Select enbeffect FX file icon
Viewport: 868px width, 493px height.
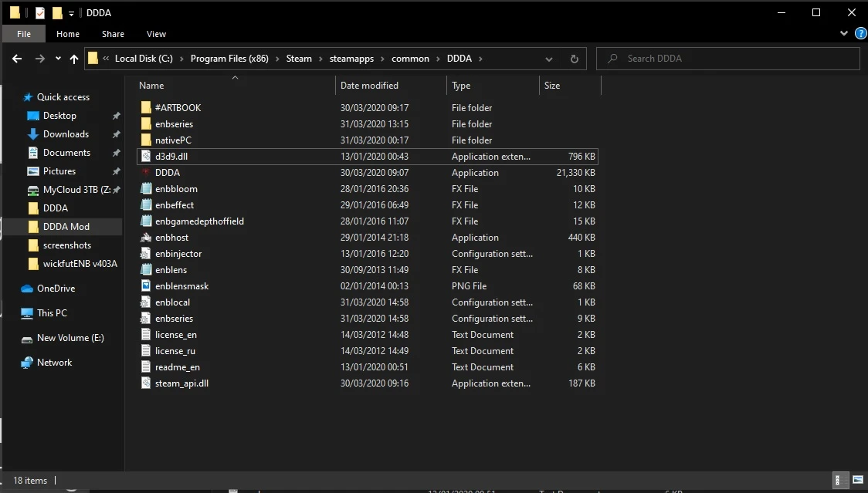click(146, 204)
